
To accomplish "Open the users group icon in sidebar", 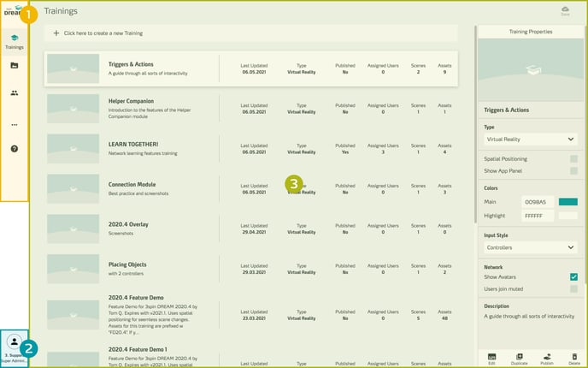I will pyautogui.click(x=14, y=93).
